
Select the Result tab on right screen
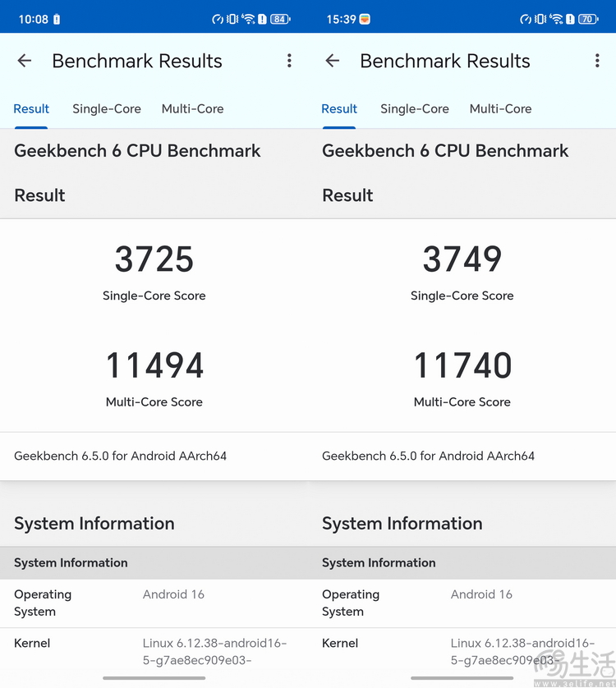339,109
